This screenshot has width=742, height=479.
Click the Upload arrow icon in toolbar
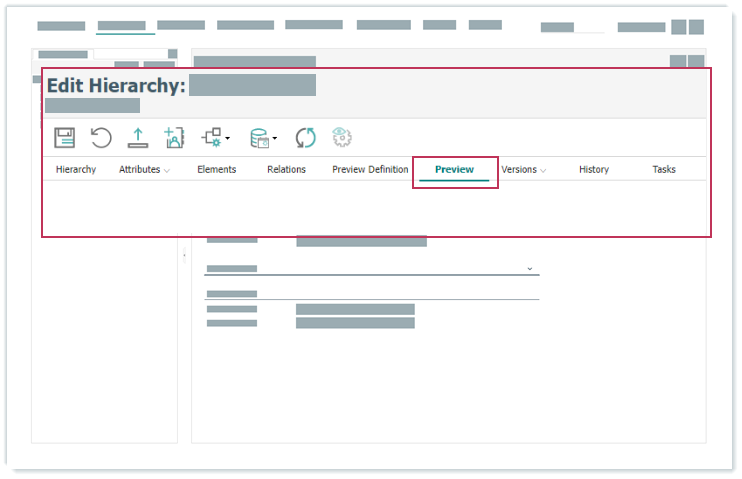click(x=137, y=138)
